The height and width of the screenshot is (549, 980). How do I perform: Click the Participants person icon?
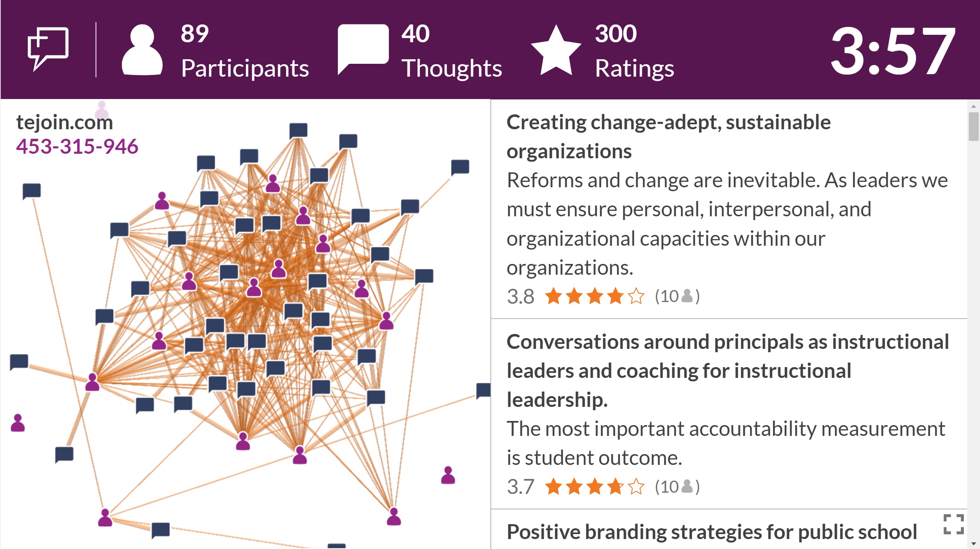pos(142,50)
